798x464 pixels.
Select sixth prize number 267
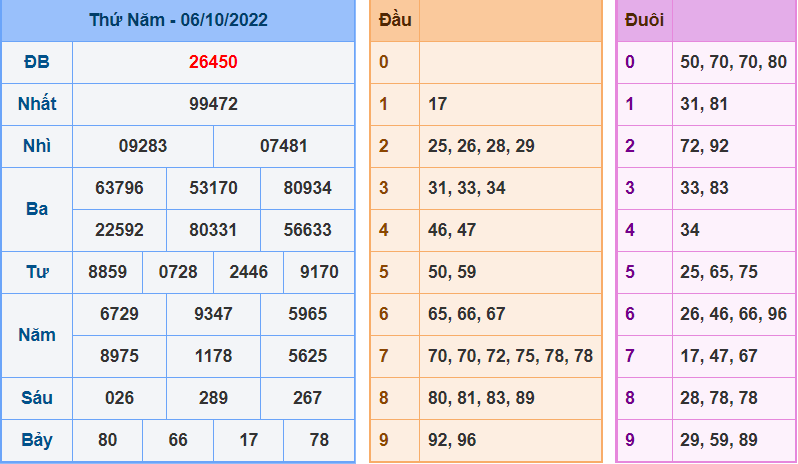[x=307, y=398]
